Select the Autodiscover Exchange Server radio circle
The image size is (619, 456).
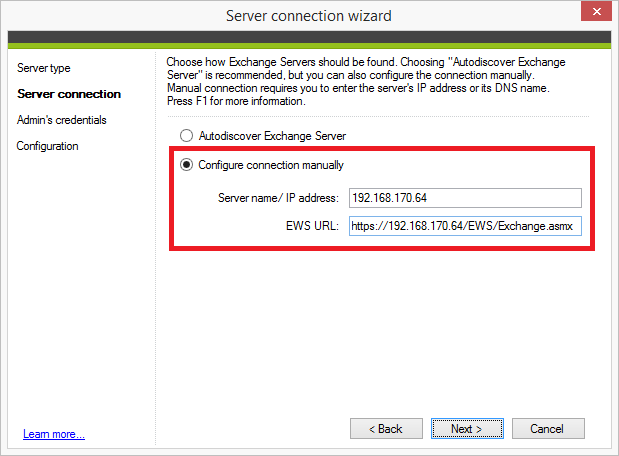tap(186, 136)
